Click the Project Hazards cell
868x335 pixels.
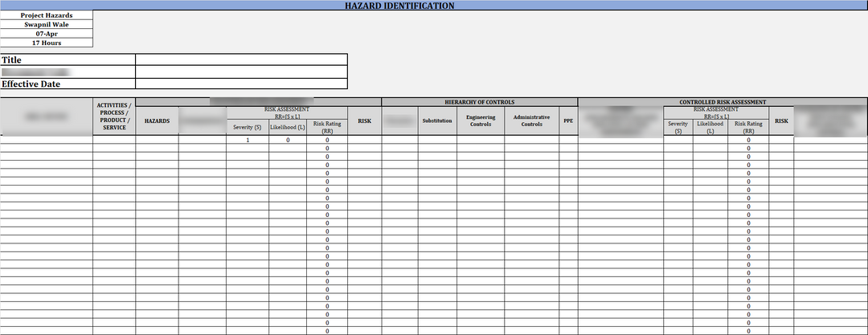pyautogui.click(x=47, y=15)
